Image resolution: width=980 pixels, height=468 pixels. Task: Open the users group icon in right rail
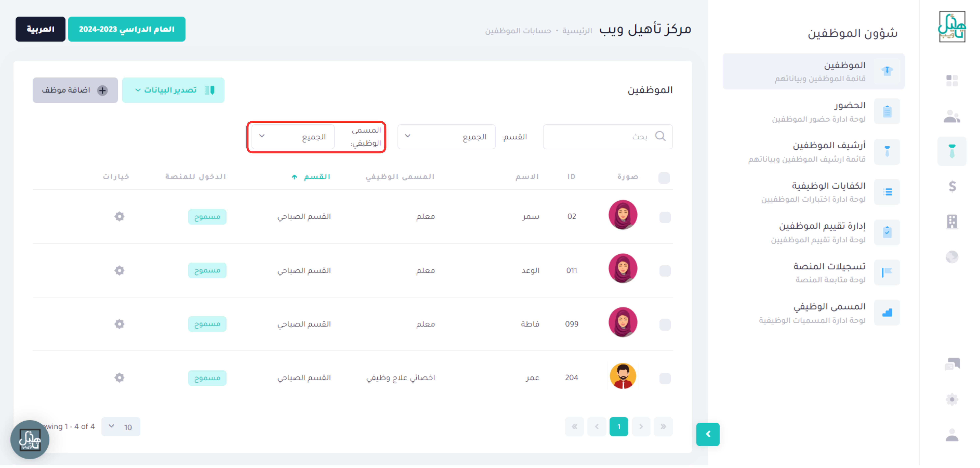952,117
